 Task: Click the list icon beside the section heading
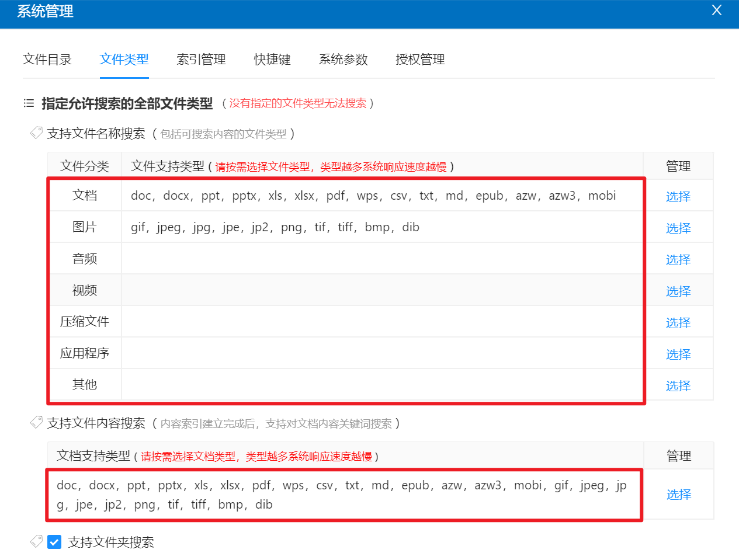coord(29,103)
